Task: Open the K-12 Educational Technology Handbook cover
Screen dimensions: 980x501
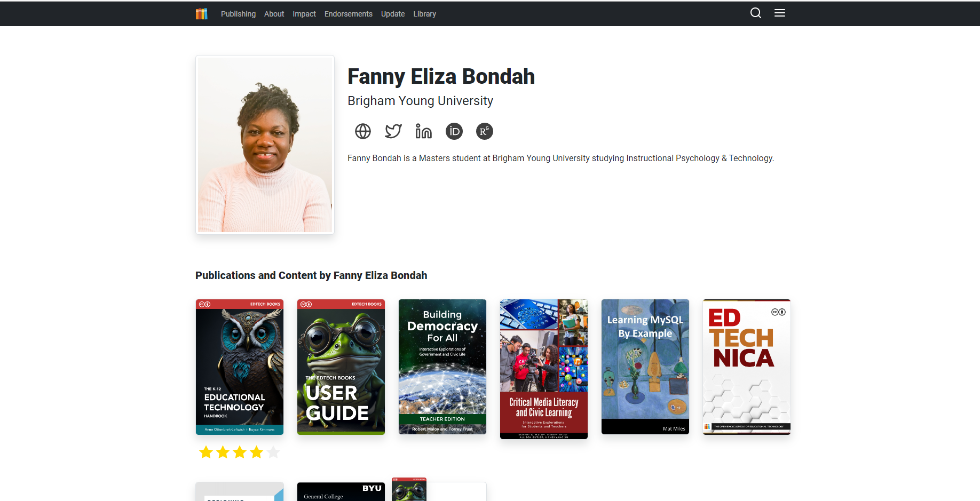Action: click(240, 367)
